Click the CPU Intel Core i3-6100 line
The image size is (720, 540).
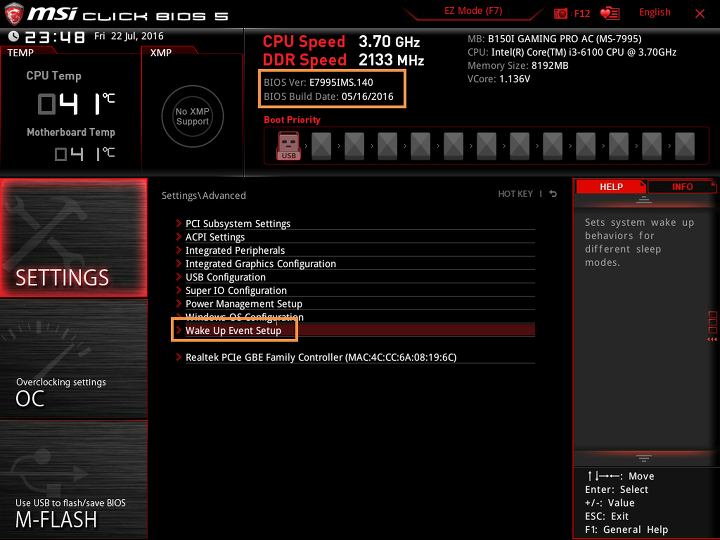coord(572,52)
